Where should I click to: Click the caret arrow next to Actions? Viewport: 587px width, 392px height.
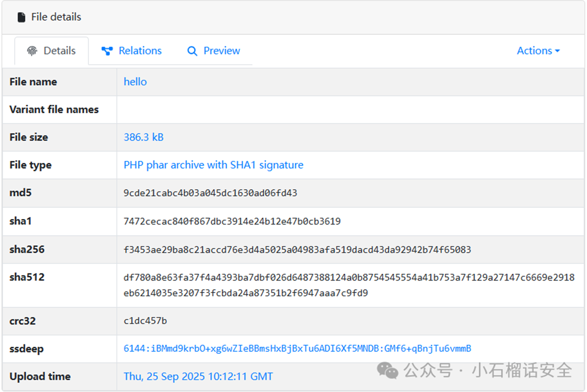point(558,51)
